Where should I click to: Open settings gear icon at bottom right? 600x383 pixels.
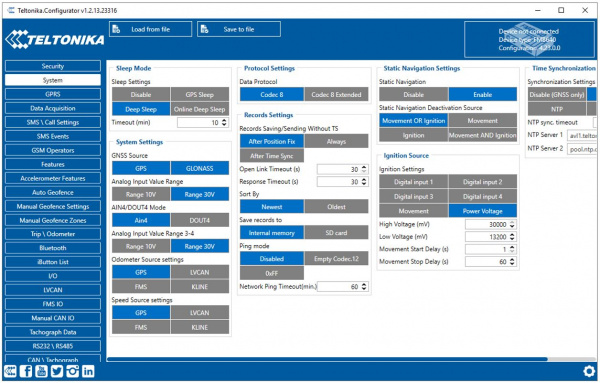589,371
